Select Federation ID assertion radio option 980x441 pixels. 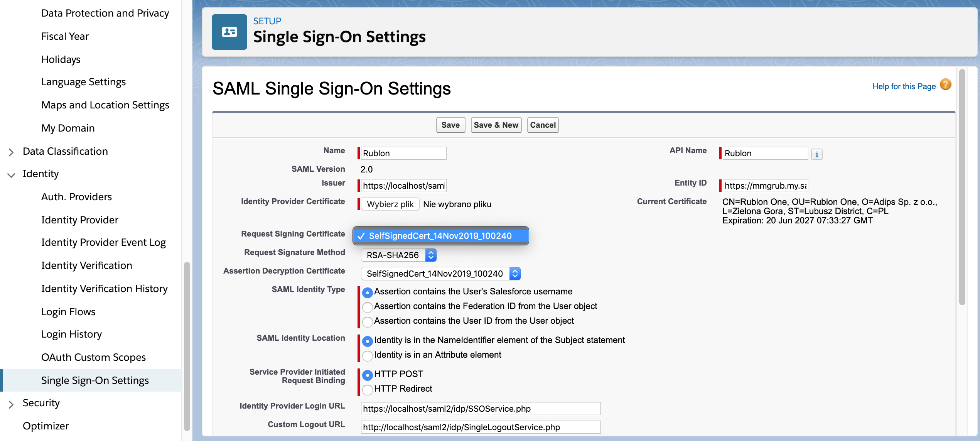point(368,307)
